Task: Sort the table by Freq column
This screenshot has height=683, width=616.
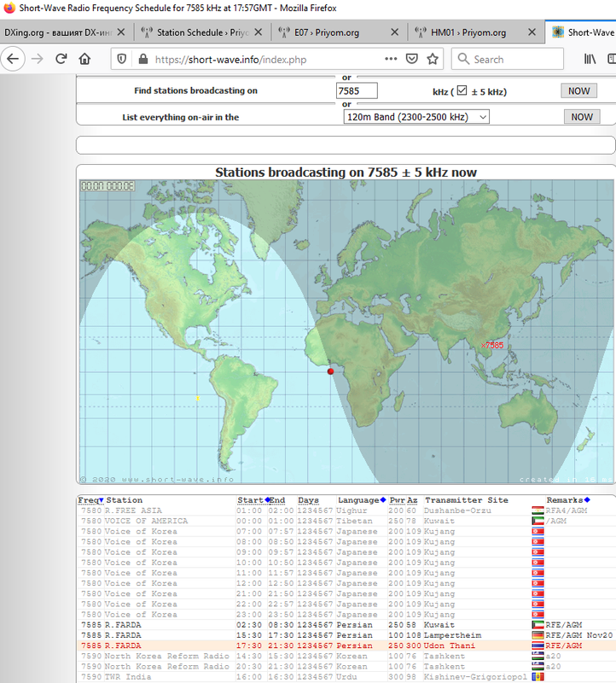Action: tap(90, 500)
